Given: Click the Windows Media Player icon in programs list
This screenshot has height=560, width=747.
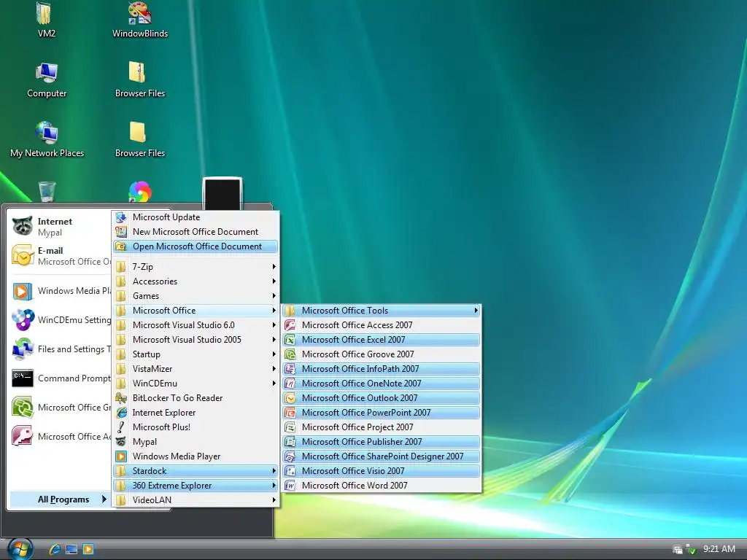Looking at the screenshot, I should (x=121, y=456).
